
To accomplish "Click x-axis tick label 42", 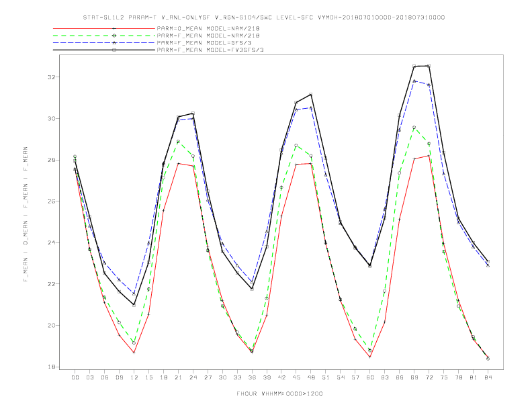I will 281,377.
